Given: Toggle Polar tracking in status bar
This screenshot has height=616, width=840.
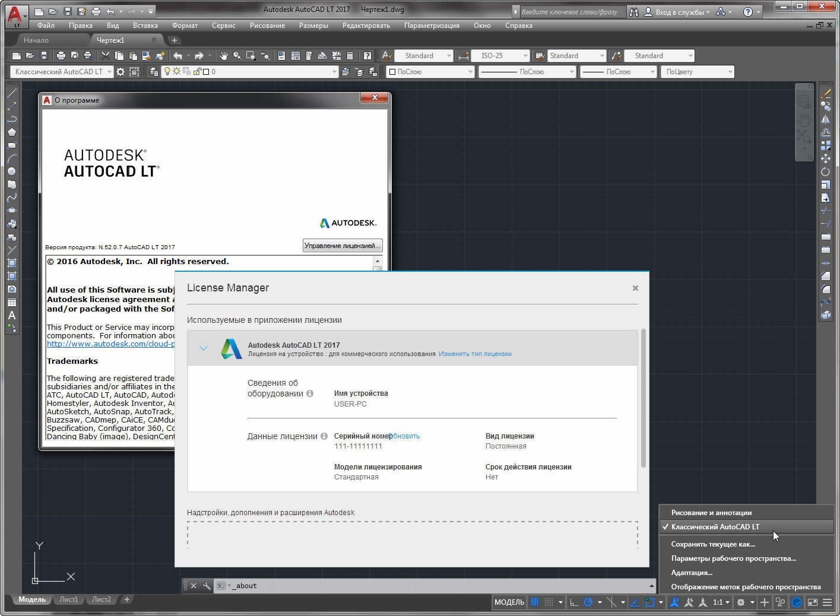Looking at the screenshot, I should point(588,602).
